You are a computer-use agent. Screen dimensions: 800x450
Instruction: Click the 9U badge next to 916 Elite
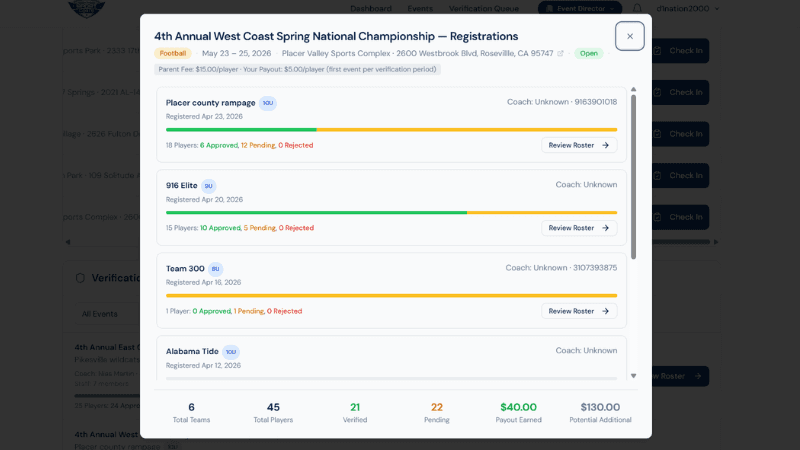pos(208,186)
